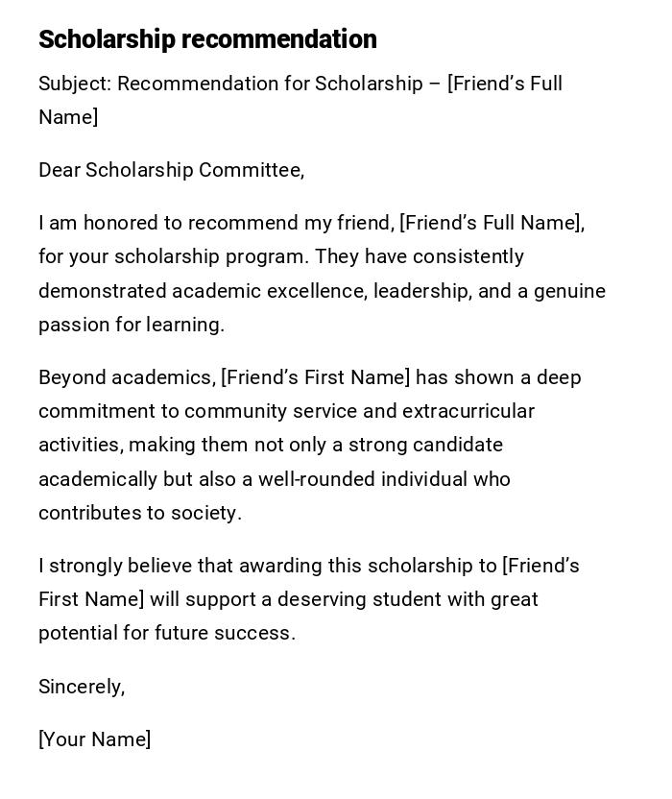Click the 'Dear Scholarship Committee,' greeting

click(x=171, y=170)
